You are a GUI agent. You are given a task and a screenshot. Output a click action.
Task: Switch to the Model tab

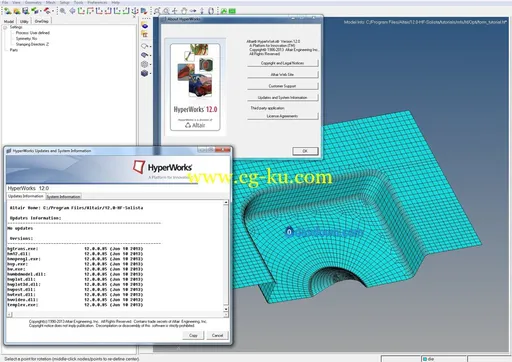point(9,21)
